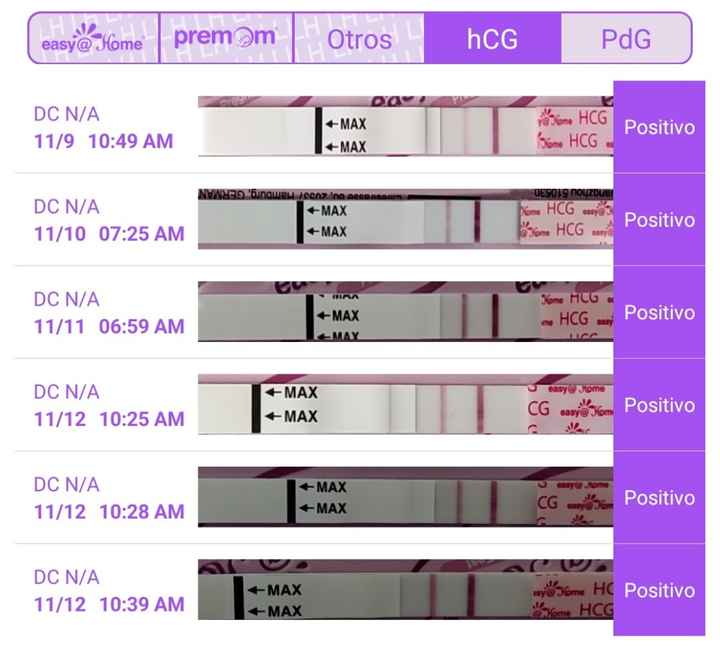The image size is (720, 661).
Task: Open the Otros tab
Action: coord(359,38)
